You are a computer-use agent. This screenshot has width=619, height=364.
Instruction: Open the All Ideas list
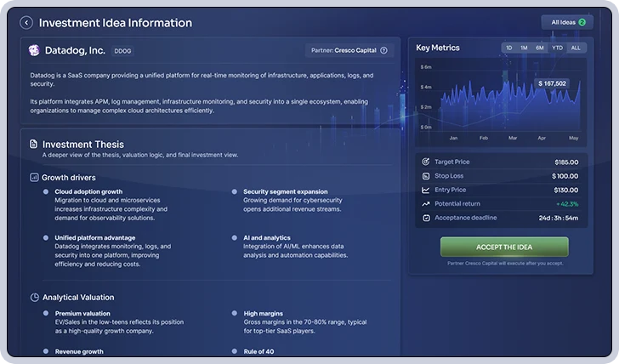pyautogui.click(x=567, y=22)
